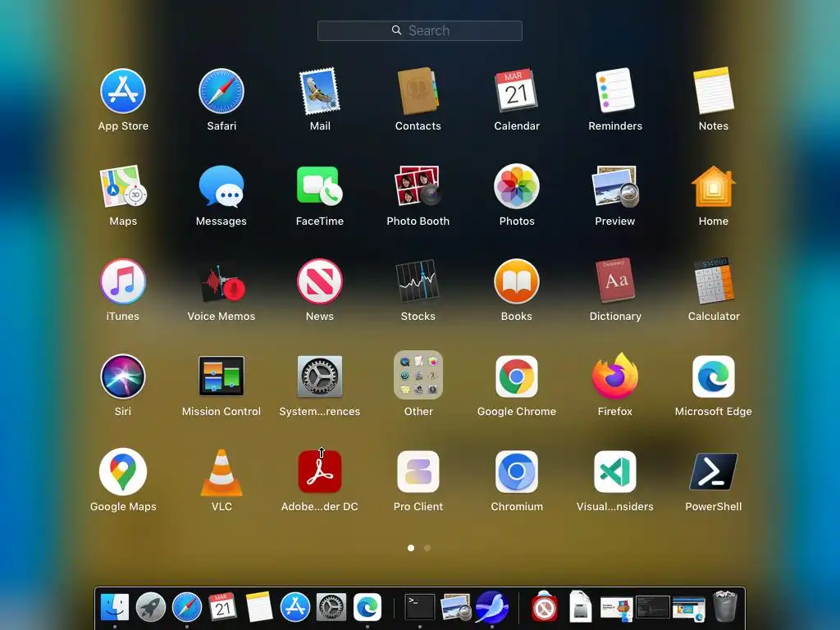Viewport: 840px width, 630px height.
Task: Launch Google Chrome
Action: 517,377
